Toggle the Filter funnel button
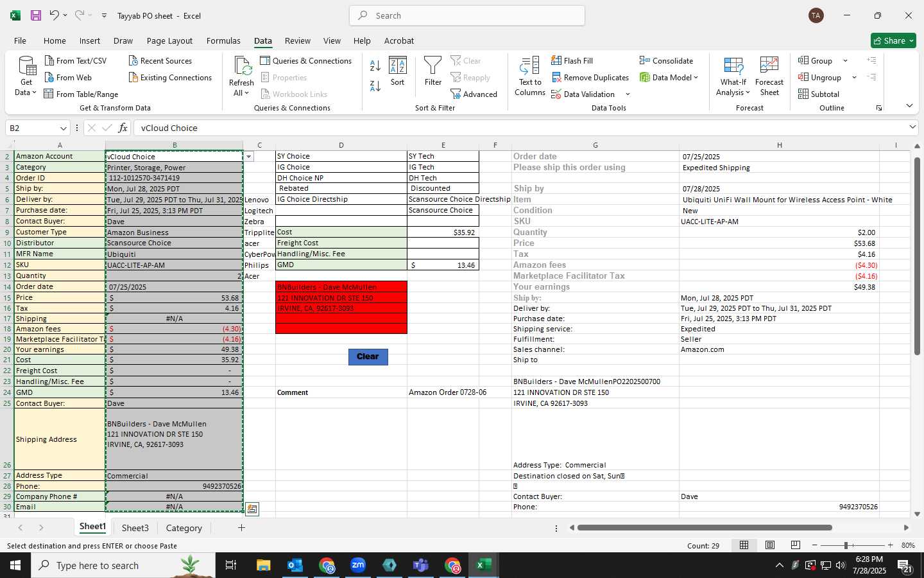The height and width of the screenshot is (578, 924). [433, 71]
